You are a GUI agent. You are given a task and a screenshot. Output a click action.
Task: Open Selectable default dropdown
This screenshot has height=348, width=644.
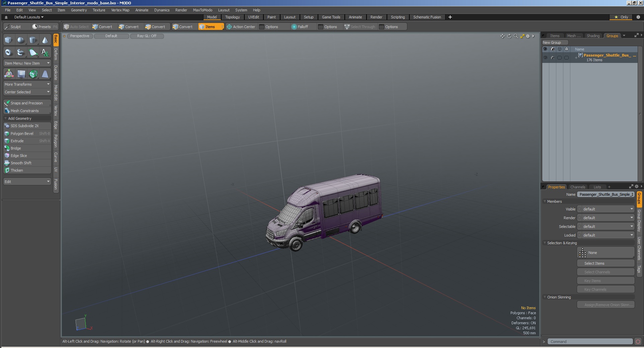coord(606,227)
